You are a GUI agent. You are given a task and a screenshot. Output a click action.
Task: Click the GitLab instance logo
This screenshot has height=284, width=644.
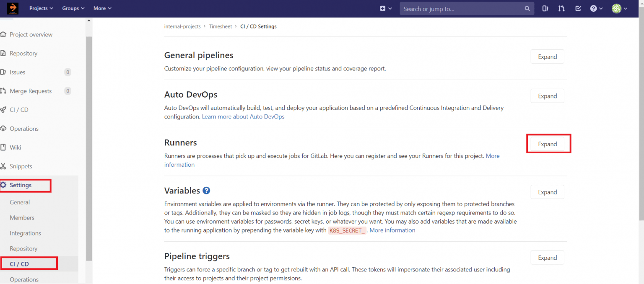13,8
